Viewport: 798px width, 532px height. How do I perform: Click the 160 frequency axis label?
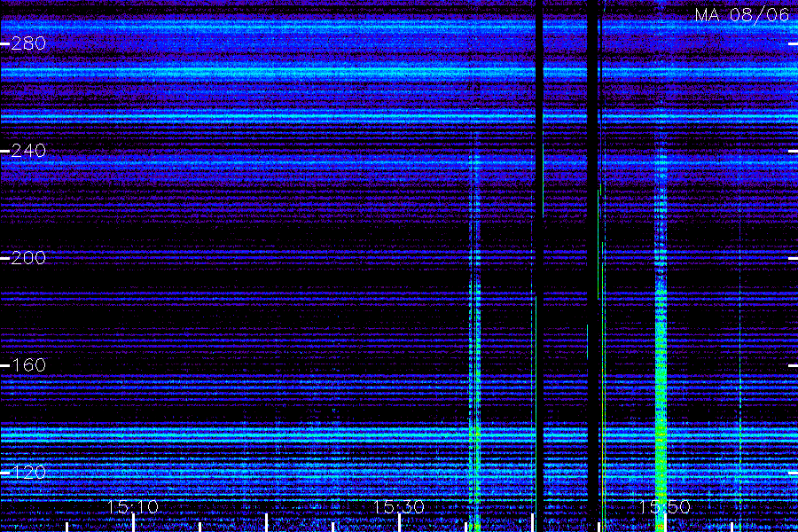pyautogui.click(x=28, y=365)
